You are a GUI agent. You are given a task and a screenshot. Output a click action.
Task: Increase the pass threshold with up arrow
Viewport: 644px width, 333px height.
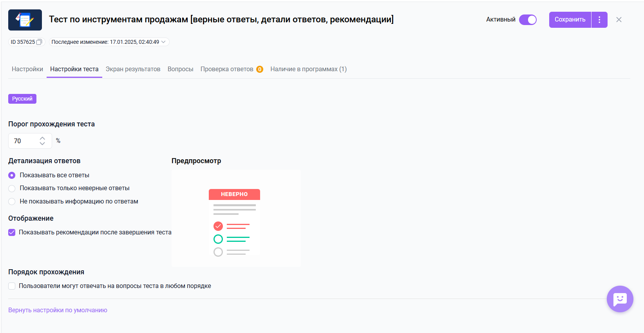(42, 138)
